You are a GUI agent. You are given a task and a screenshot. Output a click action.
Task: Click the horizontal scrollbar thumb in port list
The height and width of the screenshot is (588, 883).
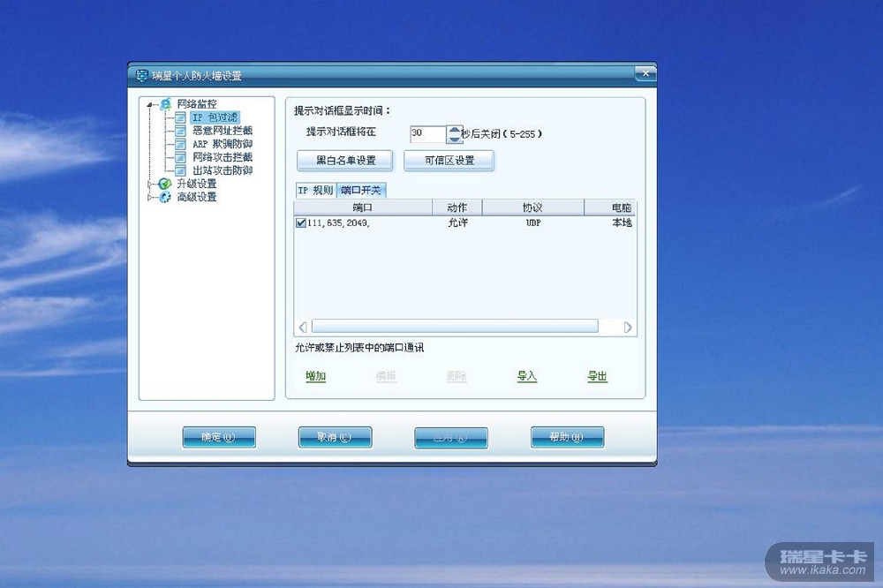click(455, 326)
